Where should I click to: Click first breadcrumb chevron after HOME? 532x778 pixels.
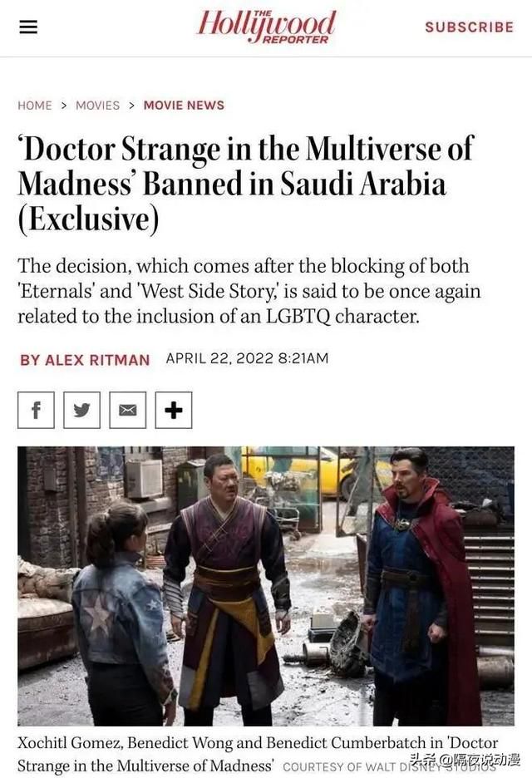[x=64, y=106]
